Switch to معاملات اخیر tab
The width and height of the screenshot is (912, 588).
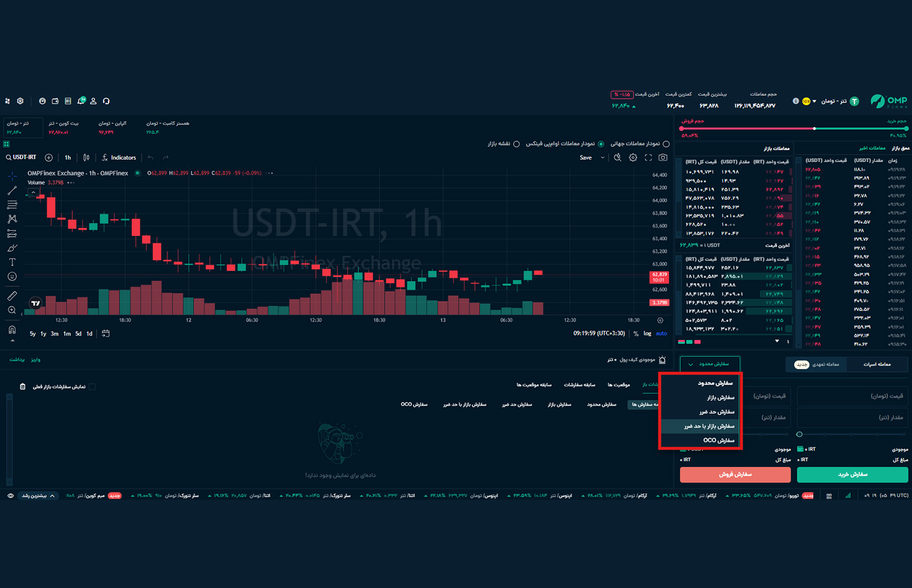coord(872,148)
